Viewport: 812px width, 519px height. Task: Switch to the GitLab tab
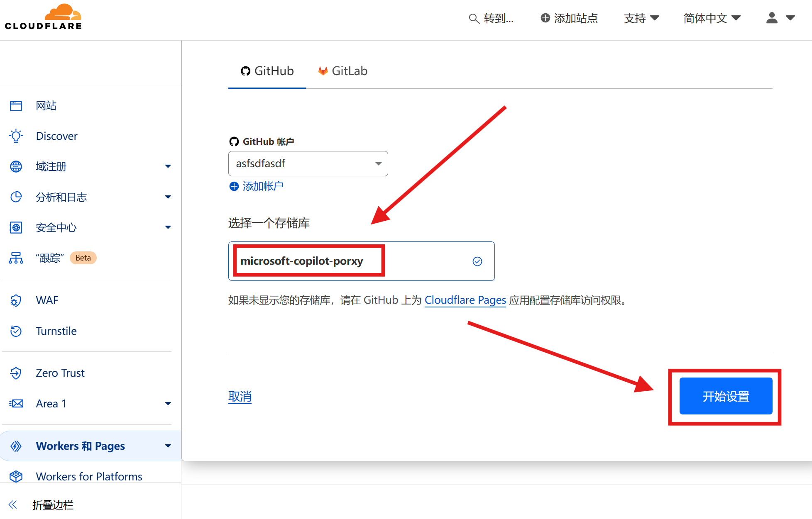tap(343, 71)
